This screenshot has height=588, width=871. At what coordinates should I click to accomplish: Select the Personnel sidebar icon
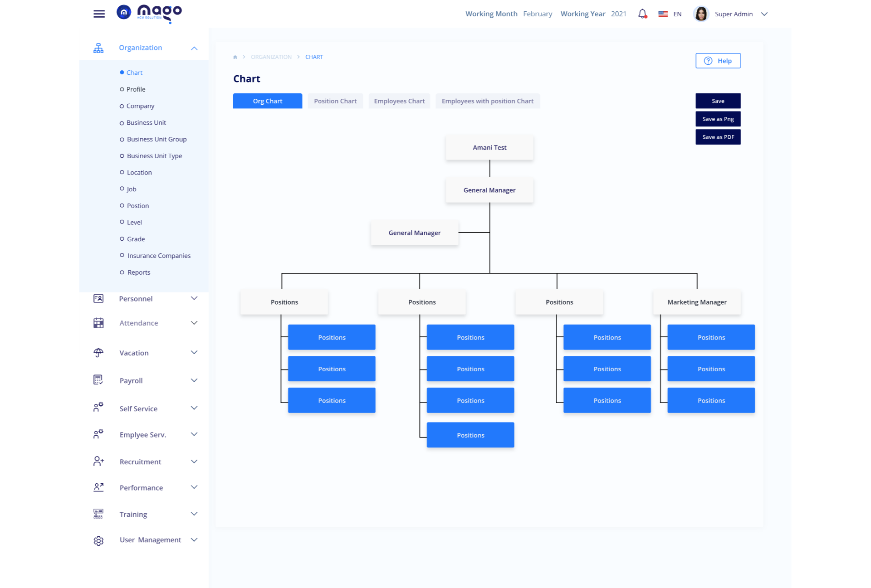(98, 298)
